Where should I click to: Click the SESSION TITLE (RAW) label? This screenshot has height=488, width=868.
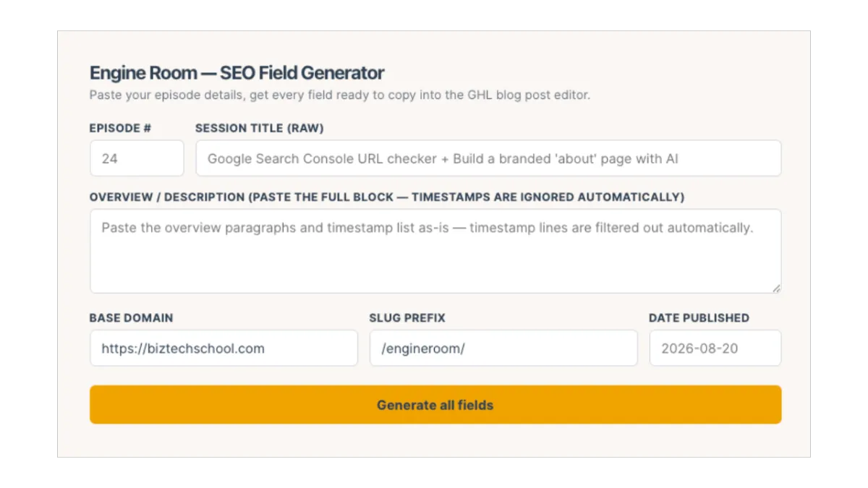coord(260,128)
